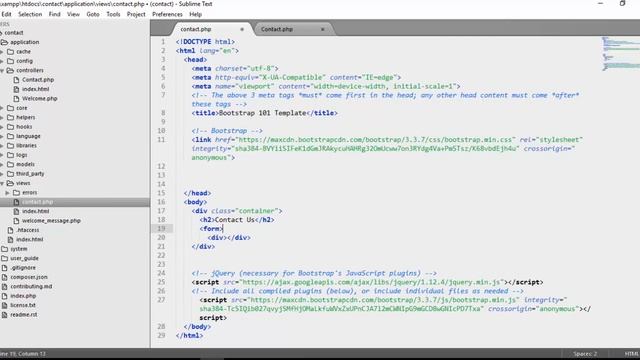Expand the libraries folder arrow
The width and height of the screenshot is (640, 360).
[2, 146]
